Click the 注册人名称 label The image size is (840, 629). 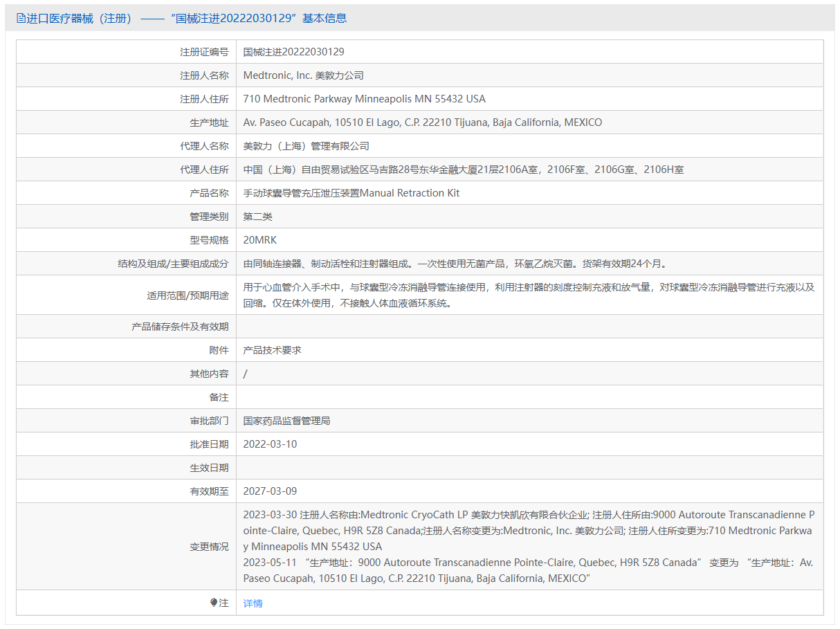pos(204,75)
